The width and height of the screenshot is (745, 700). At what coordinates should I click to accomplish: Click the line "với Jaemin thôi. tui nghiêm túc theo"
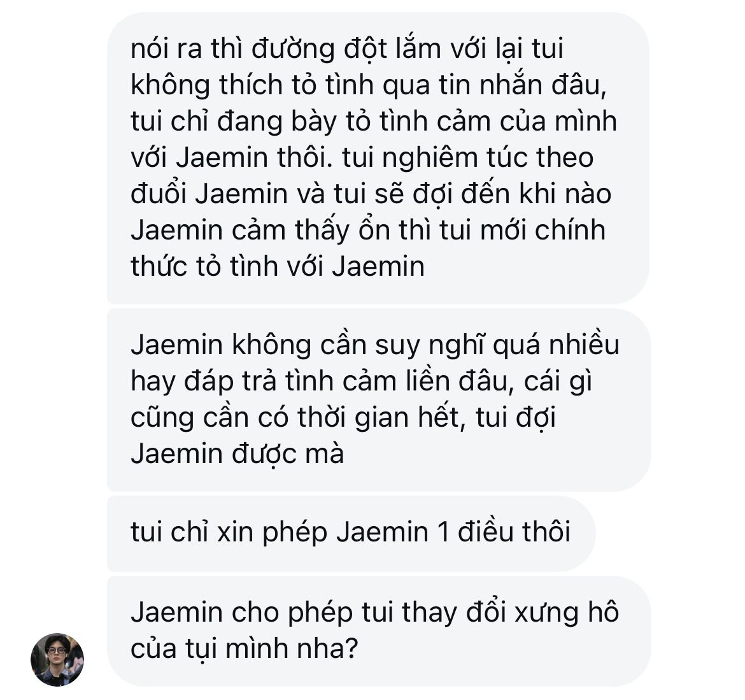362,158
